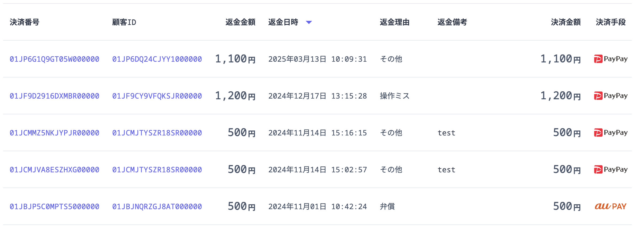644x226 pixels.
Task: Click the 操作ミス refund reason cell
Action: coord(394,96)
